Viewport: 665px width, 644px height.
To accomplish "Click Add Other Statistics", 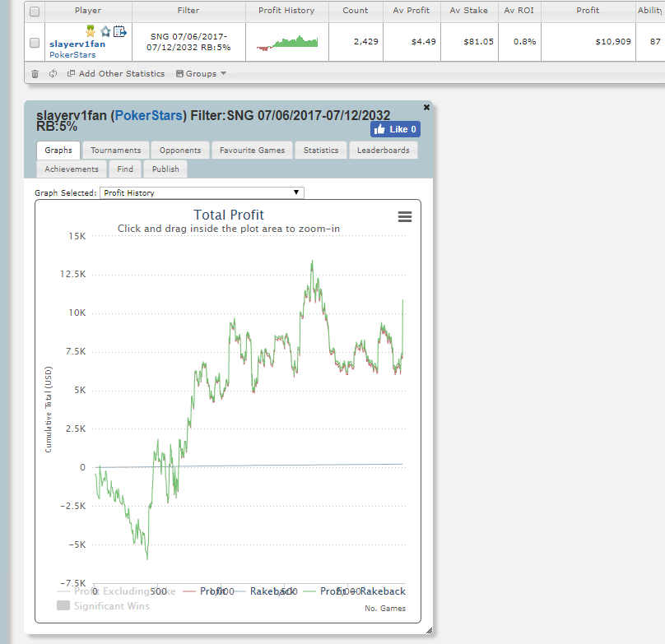I will click(116, 74).
